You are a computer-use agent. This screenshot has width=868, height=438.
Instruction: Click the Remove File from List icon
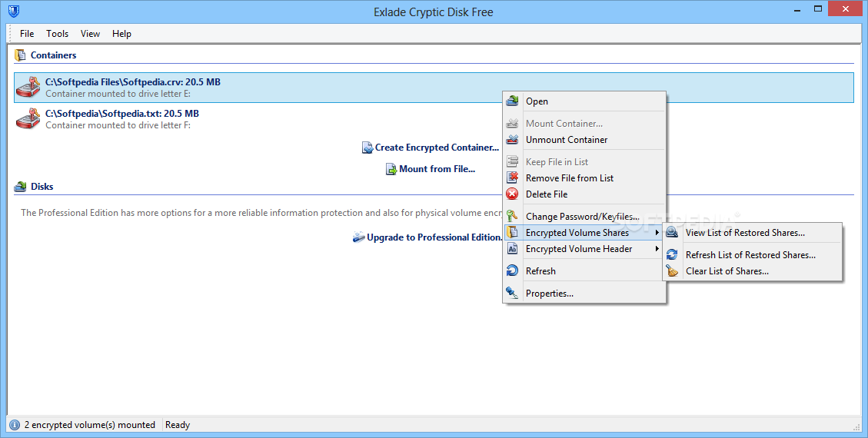(x=513, y=178)
